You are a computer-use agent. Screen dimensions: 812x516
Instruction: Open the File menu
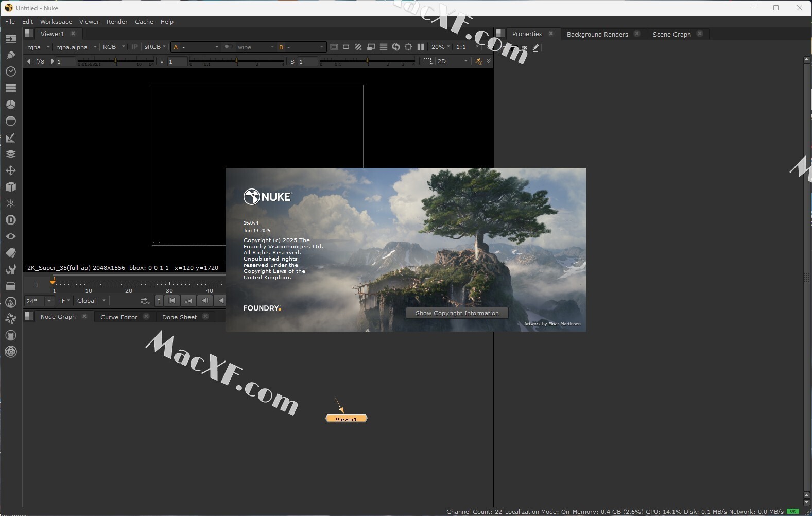(10, 22)
